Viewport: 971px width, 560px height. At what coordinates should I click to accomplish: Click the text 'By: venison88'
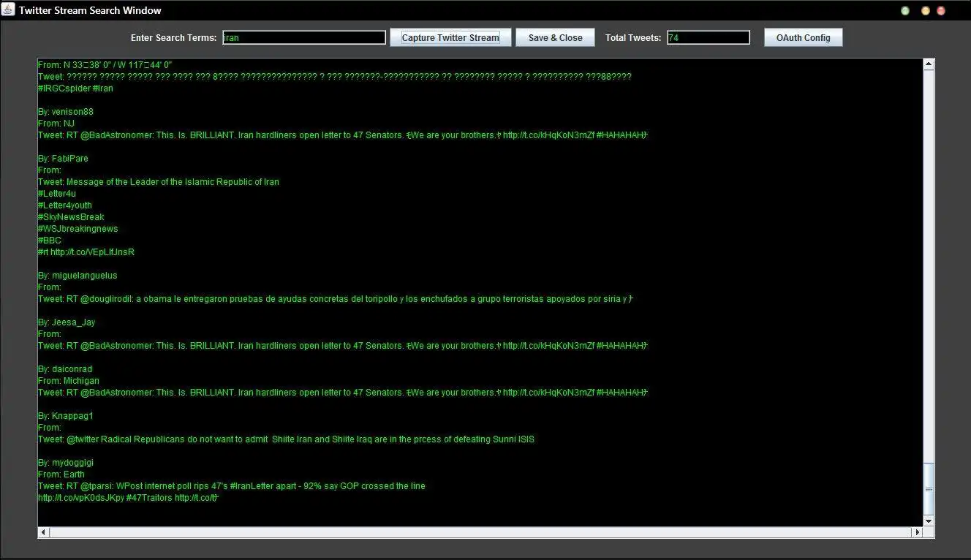pos(66,112)
